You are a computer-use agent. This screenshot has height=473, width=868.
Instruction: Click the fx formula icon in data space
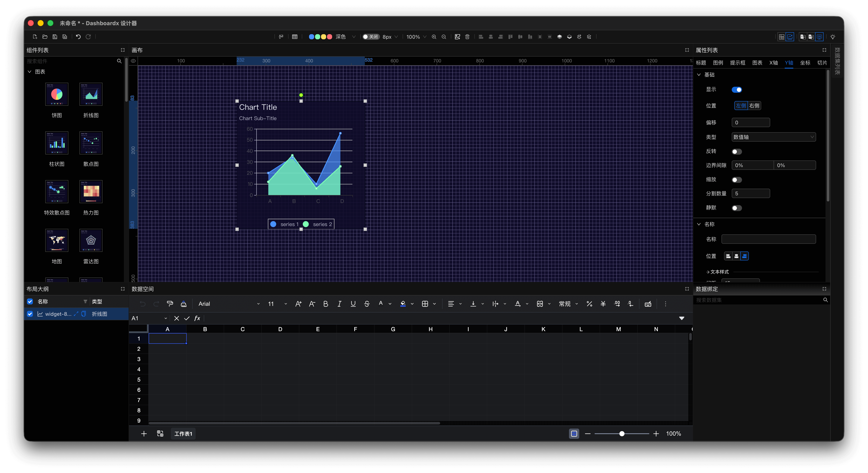197,318
